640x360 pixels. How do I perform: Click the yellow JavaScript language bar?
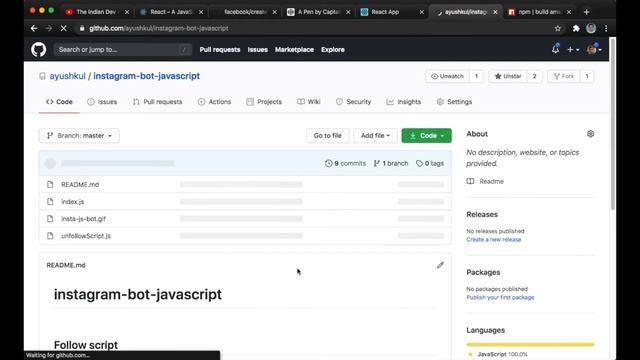click(530, 344)
